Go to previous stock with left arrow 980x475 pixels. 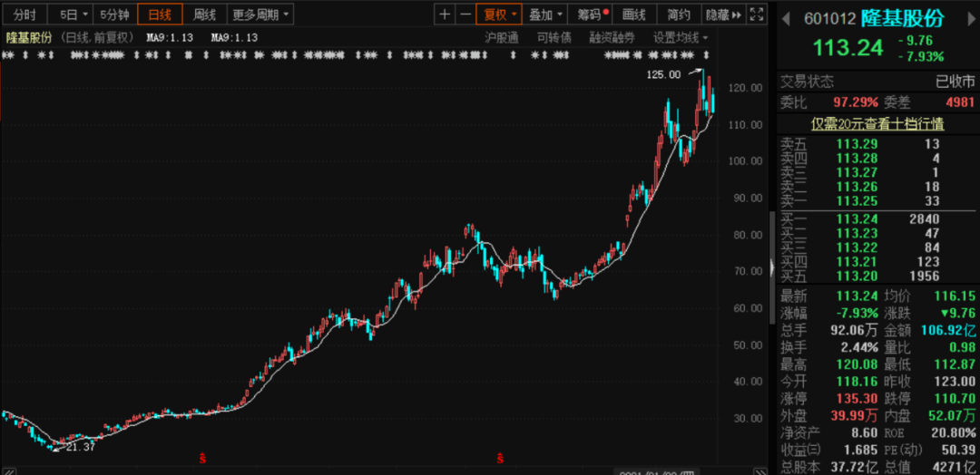786,19
